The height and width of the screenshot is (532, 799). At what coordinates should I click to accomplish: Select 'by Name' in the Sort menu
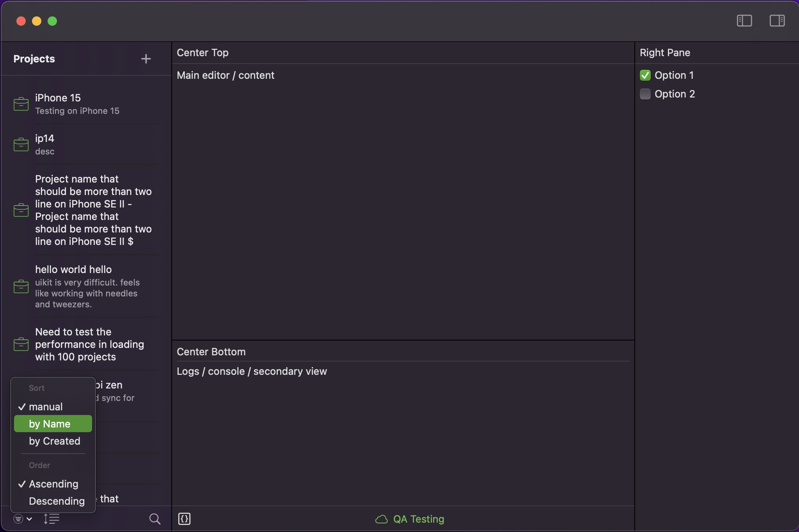coord(50,424)
